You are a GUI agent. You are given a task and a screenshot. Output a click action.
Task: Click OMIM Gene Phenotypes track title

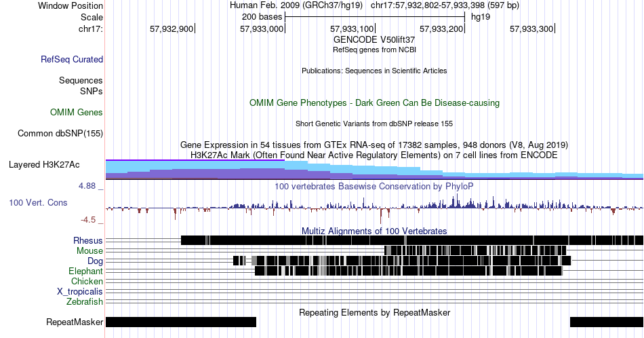tap(374, 102)
